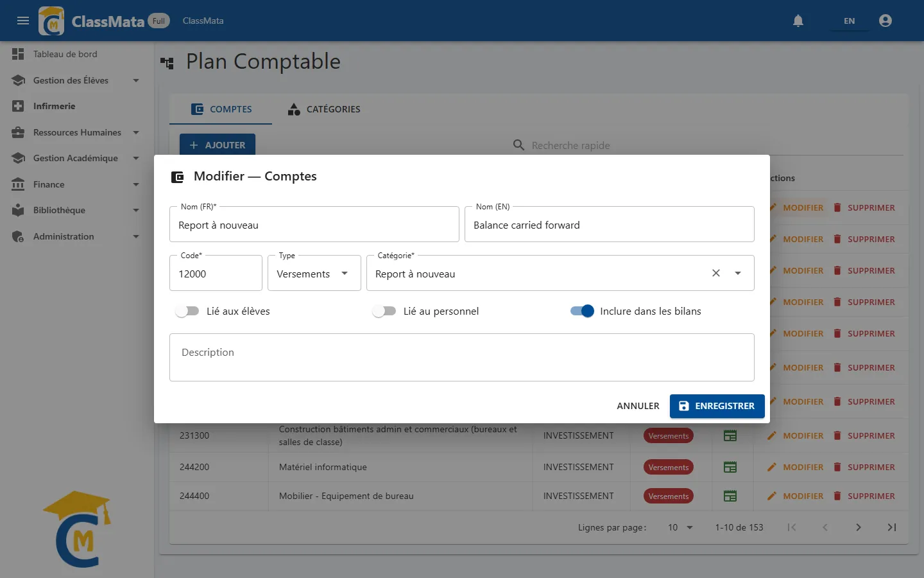Cancel the dialog with Annuler
The height and width of the screenshot is (578, 924).
(638, 406)
